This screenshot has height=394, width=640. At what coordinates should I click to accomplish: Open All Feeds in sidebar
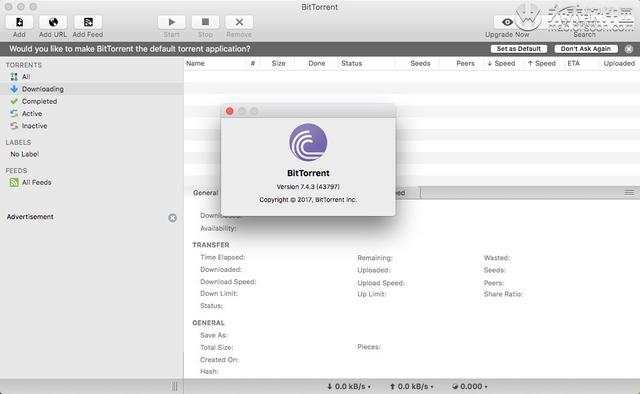coord(92,183)
